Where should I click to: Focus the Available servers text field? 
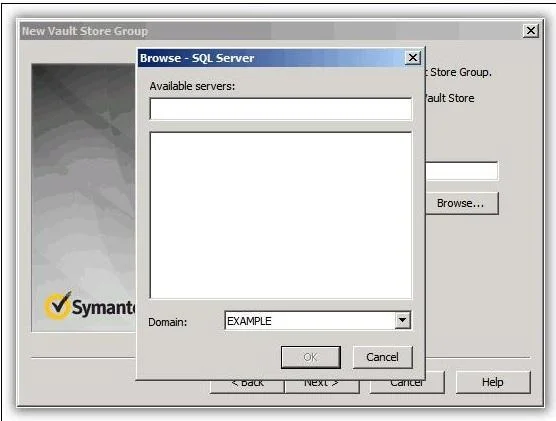281,109
